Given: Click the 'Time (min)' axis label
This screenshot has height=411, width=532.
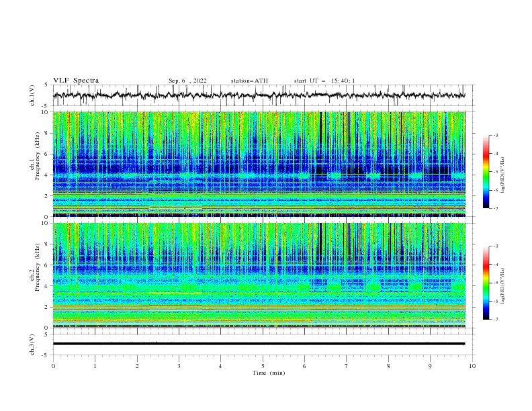Looking at the screenshot, I should tap(269, 373).
